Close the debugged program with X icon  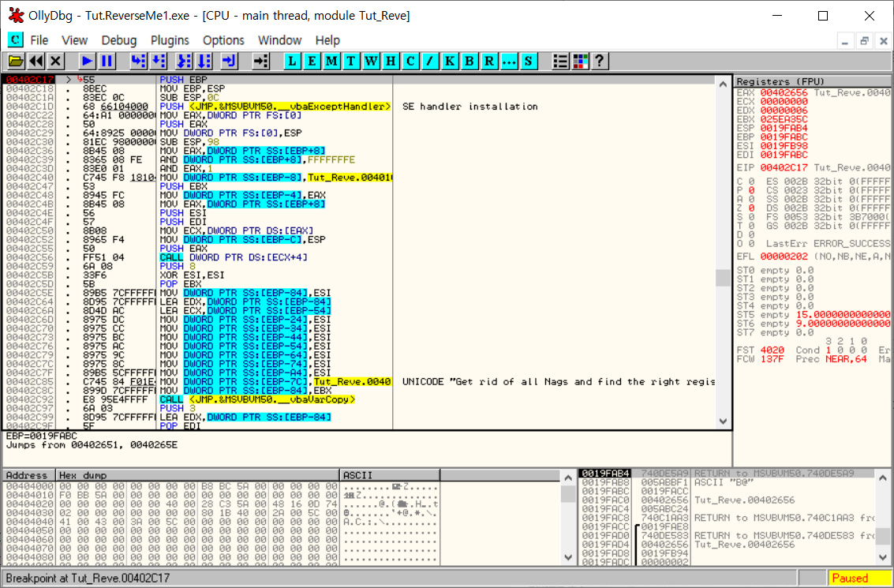coord(55,61)
